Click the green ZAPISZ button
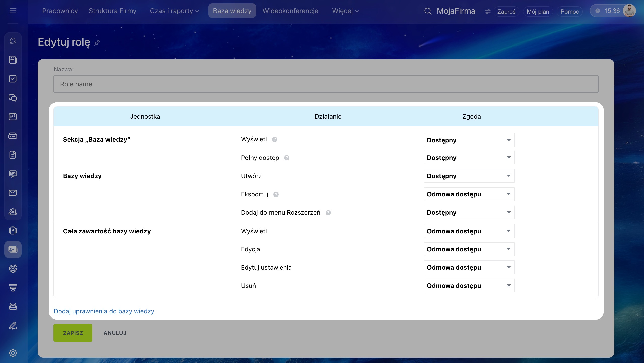644x363 pixels. pos(73,333)
